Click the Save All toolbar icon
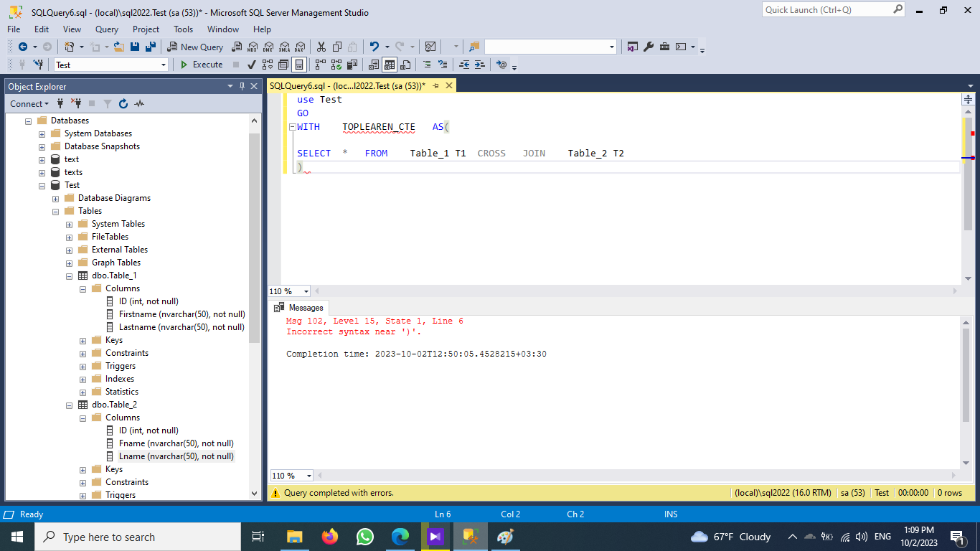This screenshot has height=551, width=980. (151, 47)
